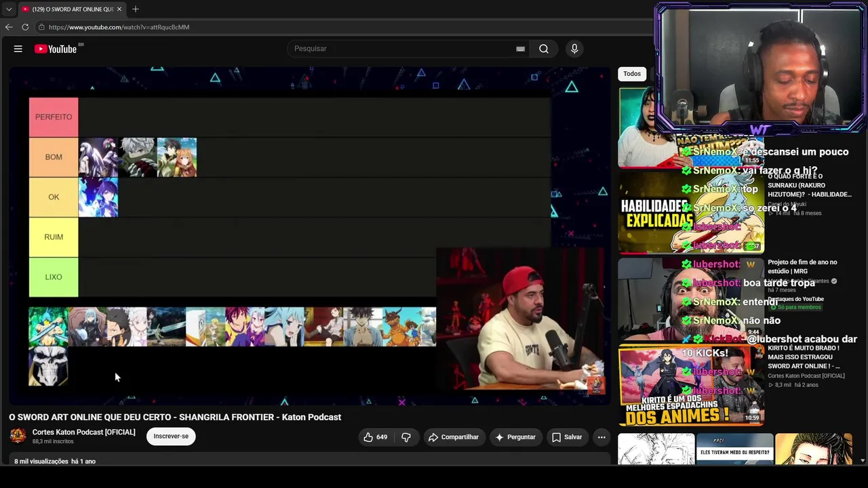Open the YouTube hamburger guide menu
This screenshot has width=868, height=488.
[x=18, y=49]
